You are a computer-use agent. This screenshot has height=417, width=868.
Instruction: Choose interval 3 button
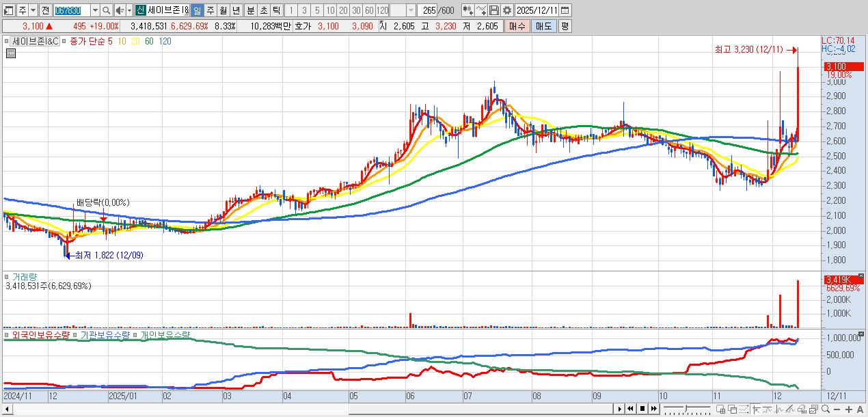point(303,10)
